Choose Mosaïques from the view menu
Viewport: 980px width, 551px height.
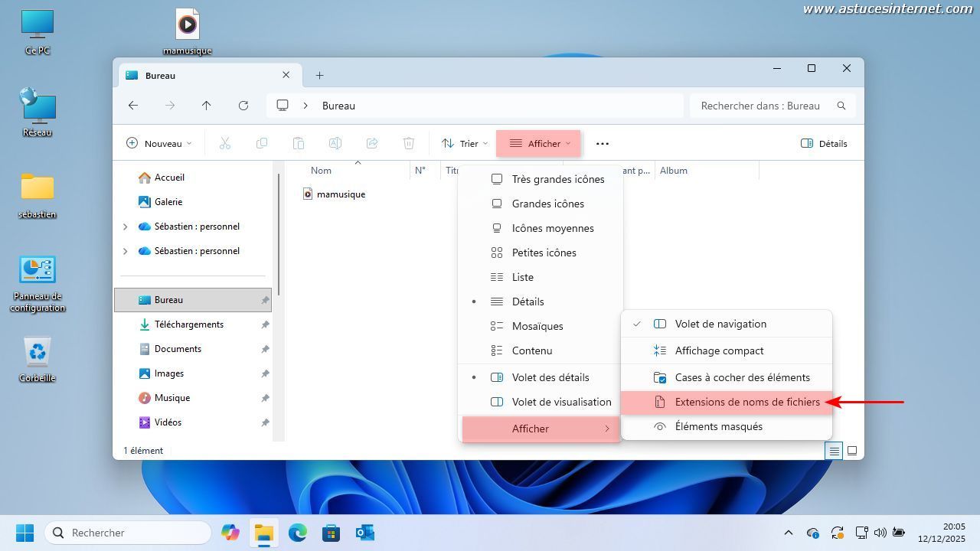537,326
